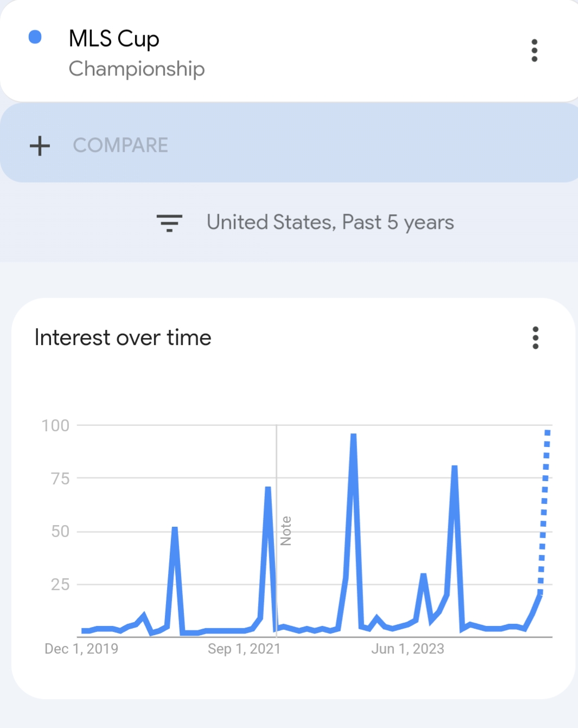This screenshot has width=578, height=728.
Task: Click the plus icon to add comparison
Action: (40, 146)
